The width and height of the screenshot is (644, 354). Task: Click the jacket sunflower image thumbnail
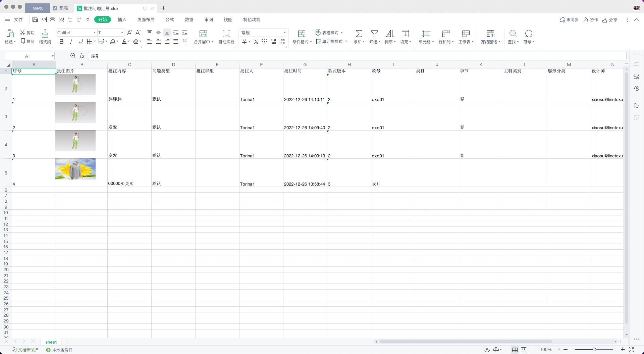tap(75, 169)
